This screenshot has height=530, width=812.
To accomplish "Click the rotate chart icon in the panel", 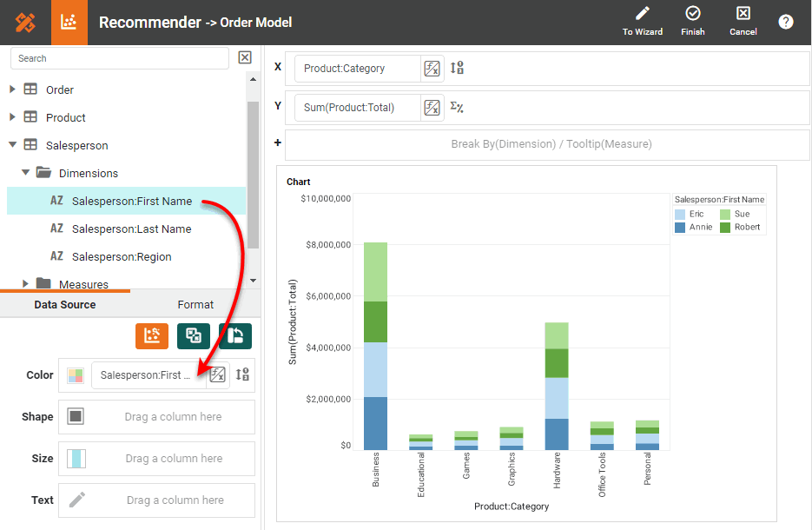I will coord(234,335).
